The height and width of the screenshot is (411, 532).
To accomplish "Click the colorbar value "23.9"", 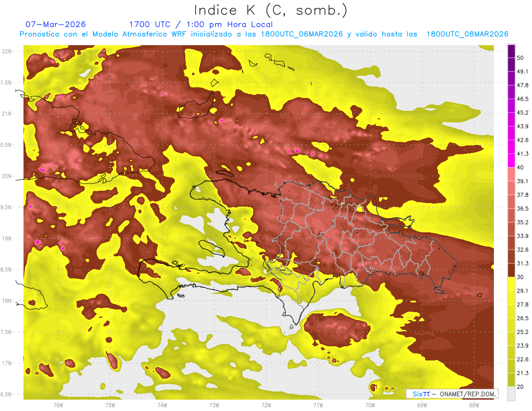I will (x=523, y=346).
